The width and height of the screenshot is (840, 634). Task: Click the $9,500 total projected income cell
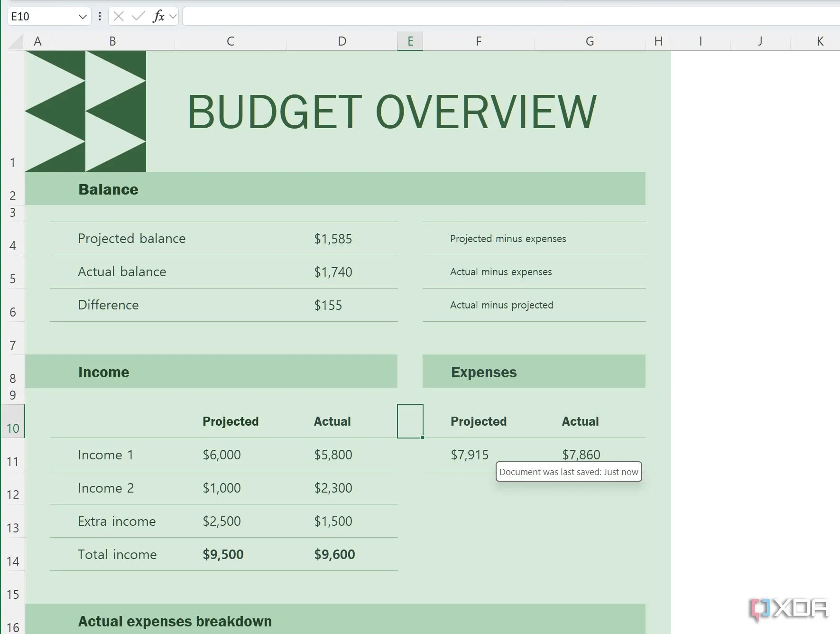pyautogui.click(x=223, y=554)
